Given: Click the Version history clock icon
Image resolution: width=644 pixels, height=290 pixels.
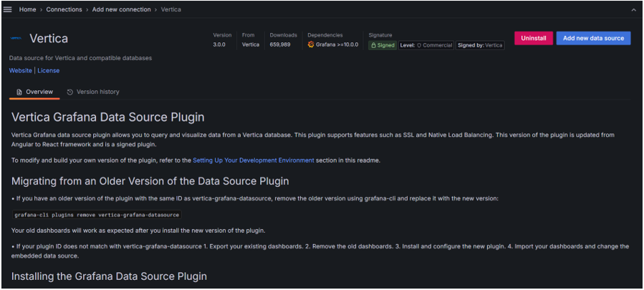Looking at the screenshot, I should [69, 92].
